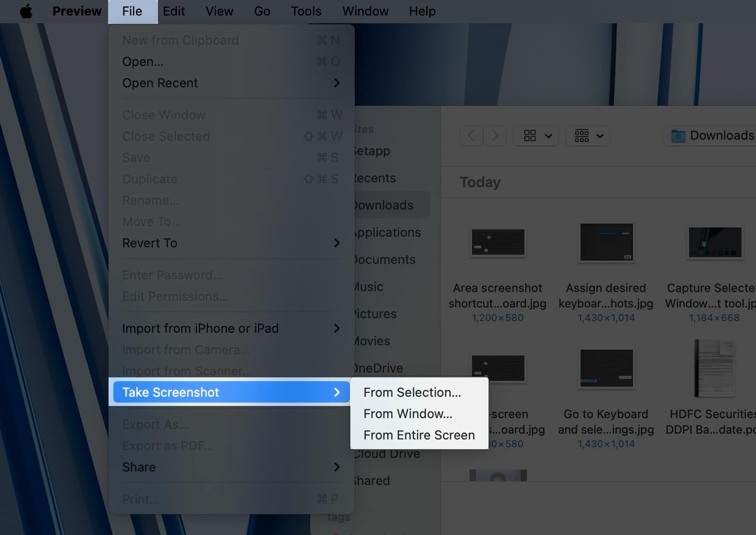Select Pictures in the sidebar
Image resolution: width=756 pixels, height=535 pixels.
[x=375, y=314]
